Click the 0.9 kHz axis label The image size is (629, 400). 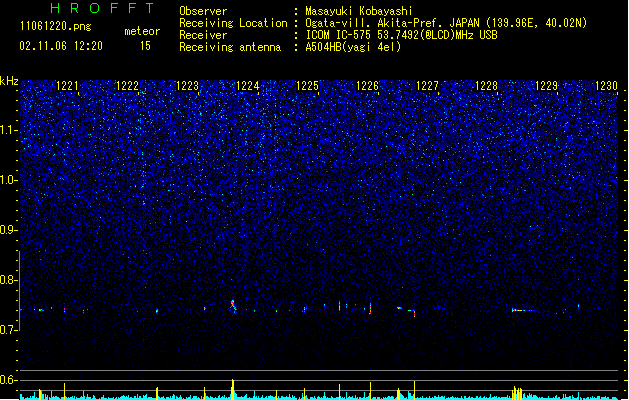pos(8,230)
